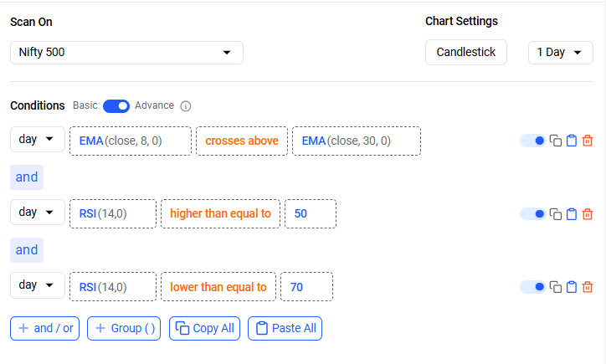Disable the EMA crossover condition toggle
Screen dimensions: 606x364
pos(533,141)
